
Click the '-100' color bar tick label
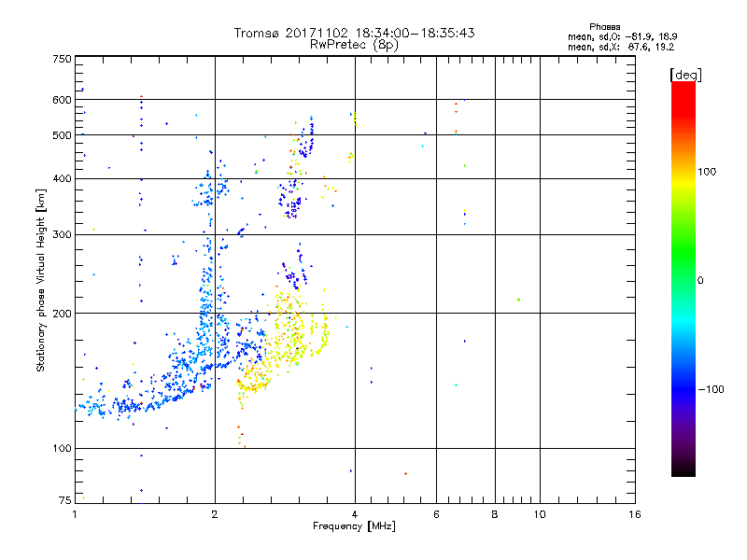[x=711, y=389]
